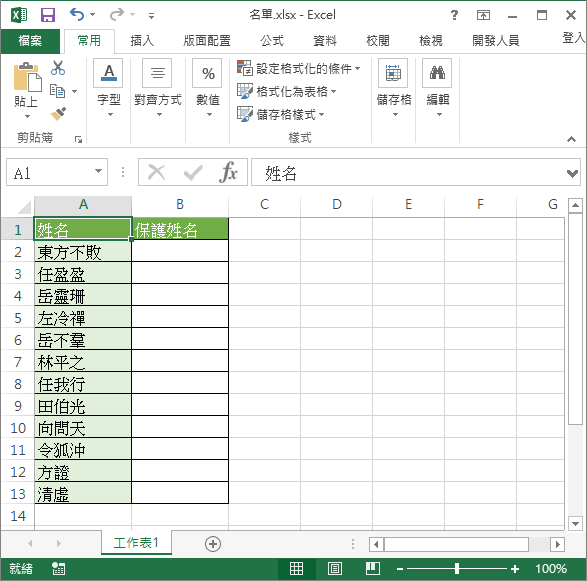Open the Font (字型) group icon
This screenshot has height=581, width=587.
point(109,73)
